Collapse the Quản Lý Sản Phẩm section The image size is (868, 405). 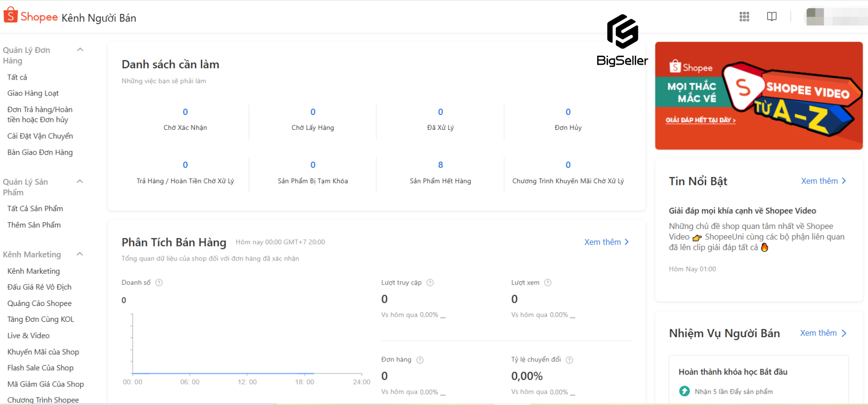coord(80,181)
